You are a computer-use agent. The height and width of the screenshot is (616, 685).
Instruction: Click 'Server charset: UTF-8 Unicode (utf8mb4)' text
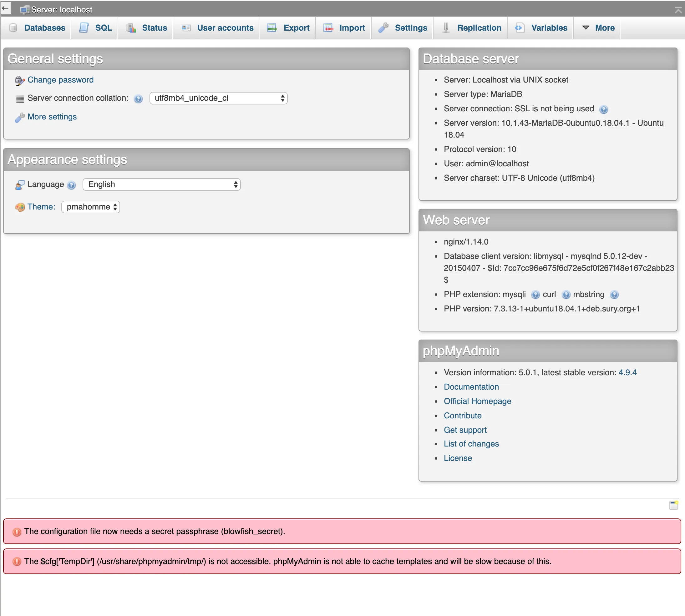(x=519, y=178)
